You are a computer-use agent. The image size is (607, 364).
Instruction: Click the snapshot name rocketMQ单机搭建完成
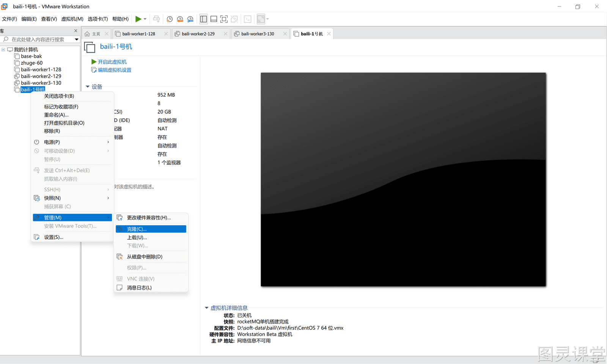[x=263, y=322]
